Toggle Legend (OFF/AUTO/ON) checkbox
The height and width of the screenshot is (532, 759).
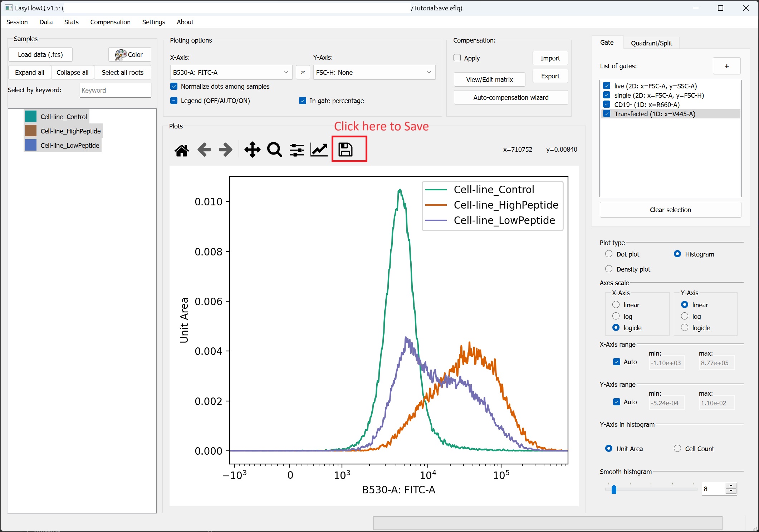point(174,101)
